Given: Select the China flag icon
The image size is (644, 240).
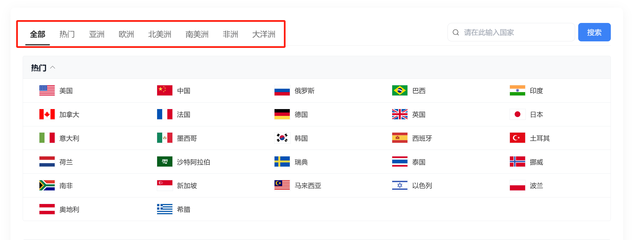Looking at the screenshot, I should pos(165,90).
